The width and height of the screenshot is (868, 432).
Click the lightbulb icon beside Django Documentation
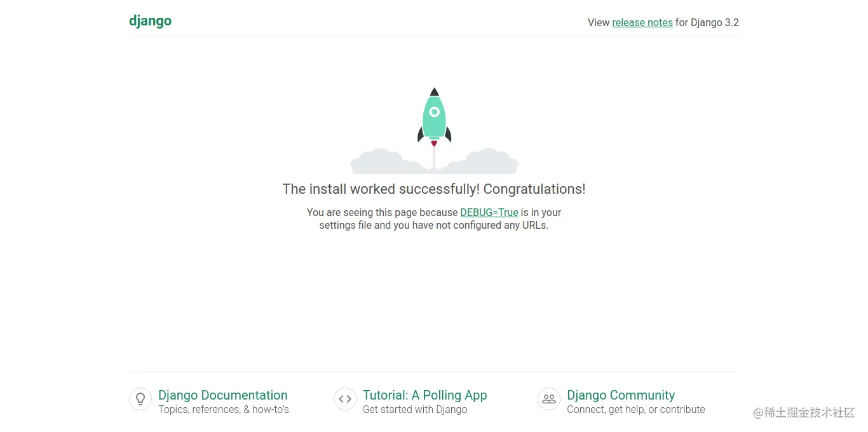click(x=140, y=399)
